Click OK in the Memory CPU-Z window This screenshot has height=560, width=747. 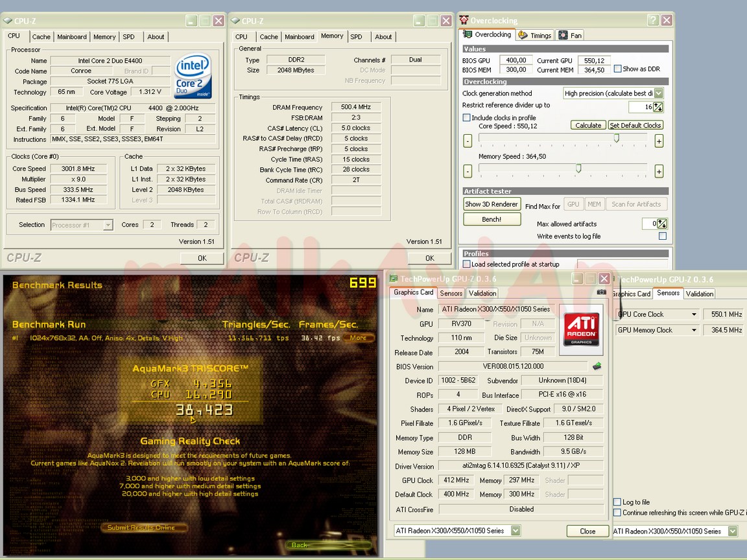click(x=430, y=258)
